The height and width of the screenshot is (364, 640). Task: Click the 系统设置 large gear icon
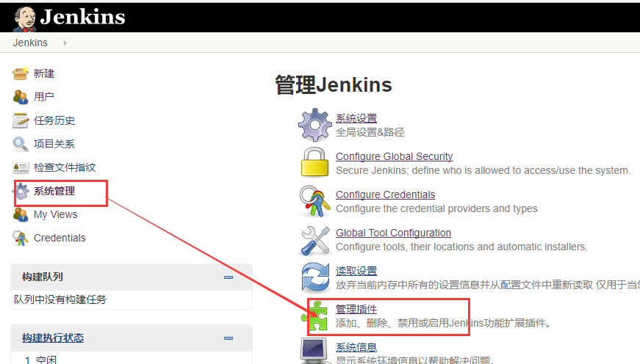point(314,125)
